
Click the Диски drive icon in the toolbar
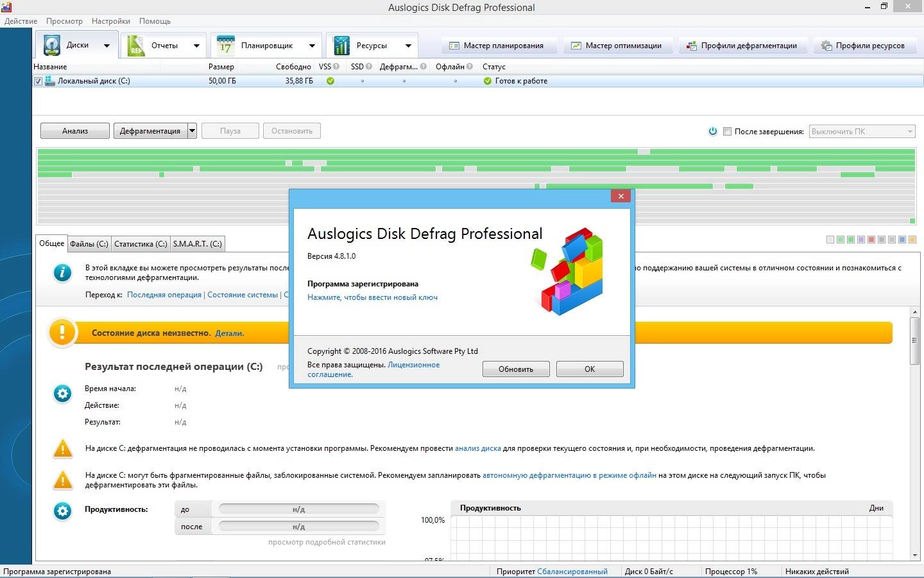[51, 46]
